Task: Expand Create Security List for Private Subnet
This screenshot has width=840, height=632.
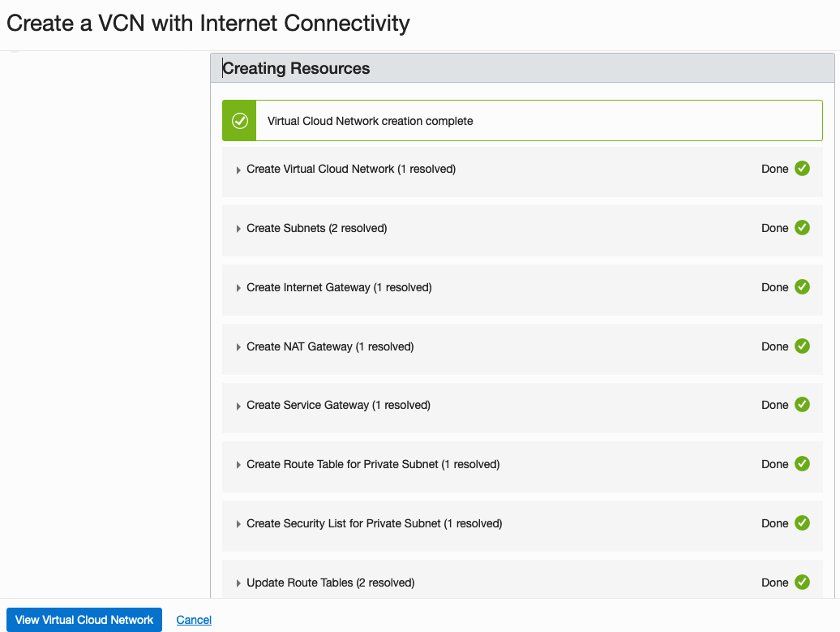Action: [x=239, y=525]
